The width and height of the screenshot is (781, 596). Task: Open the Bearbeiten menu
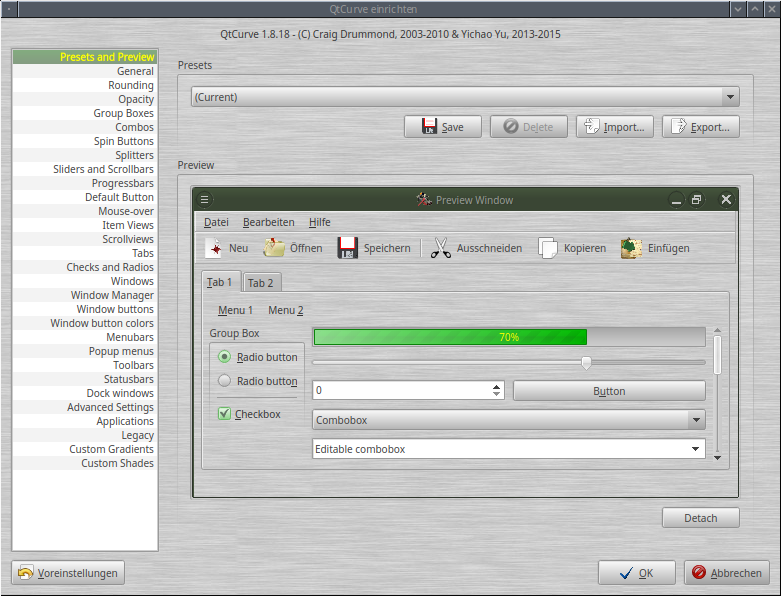(268, 222)
